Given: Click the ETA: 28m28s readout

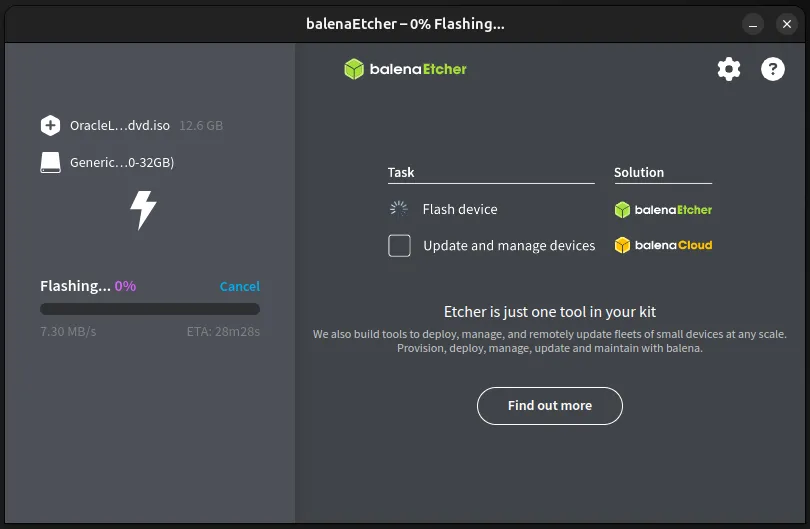Looking at the screenshot, I should tap(223, 332).
